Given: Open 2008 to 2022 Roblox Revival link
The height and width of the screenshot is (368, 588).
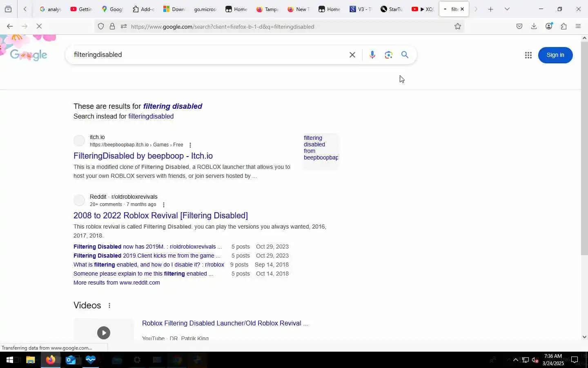Looking at the screenshot, I should [x=160, y=215].
